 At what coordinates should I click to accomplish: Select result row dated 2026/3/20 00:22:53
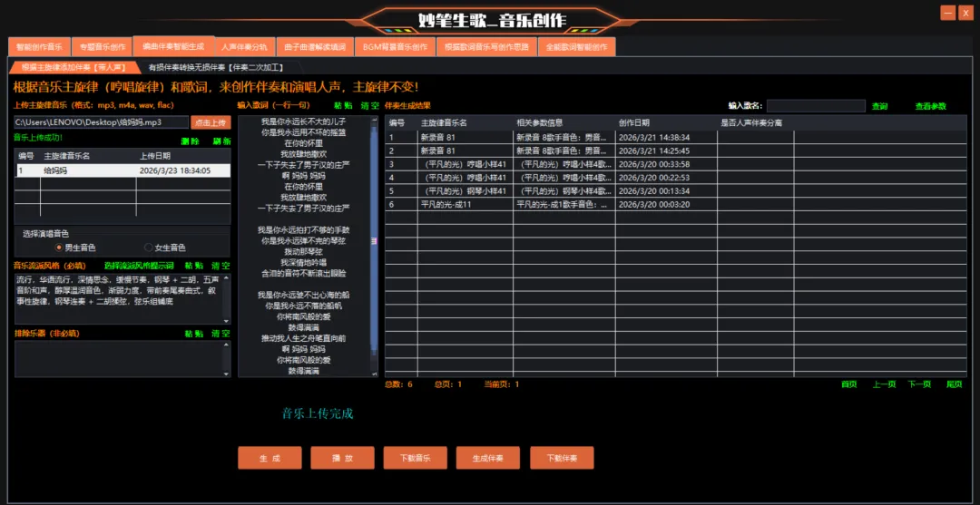[x=676, y=178]
